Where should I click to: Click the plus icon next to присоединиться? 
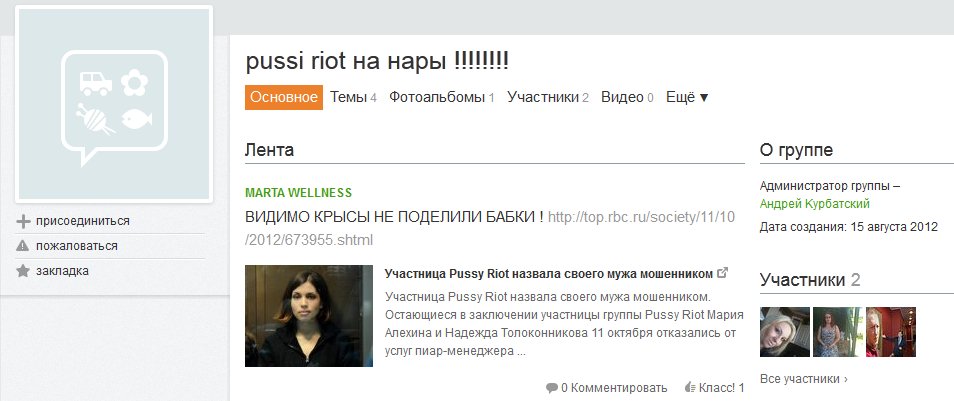[23, 221]
